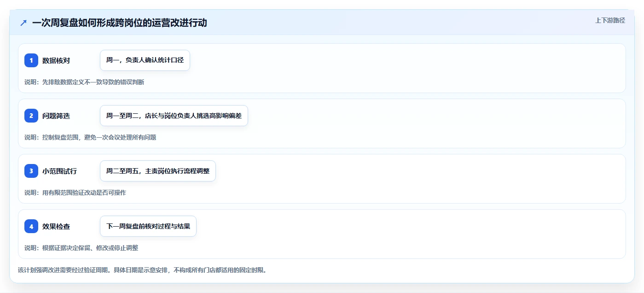Click the 周二至周五，主责岗位执行流程调整 chip

pyautogui.click(x=158, y=171)
